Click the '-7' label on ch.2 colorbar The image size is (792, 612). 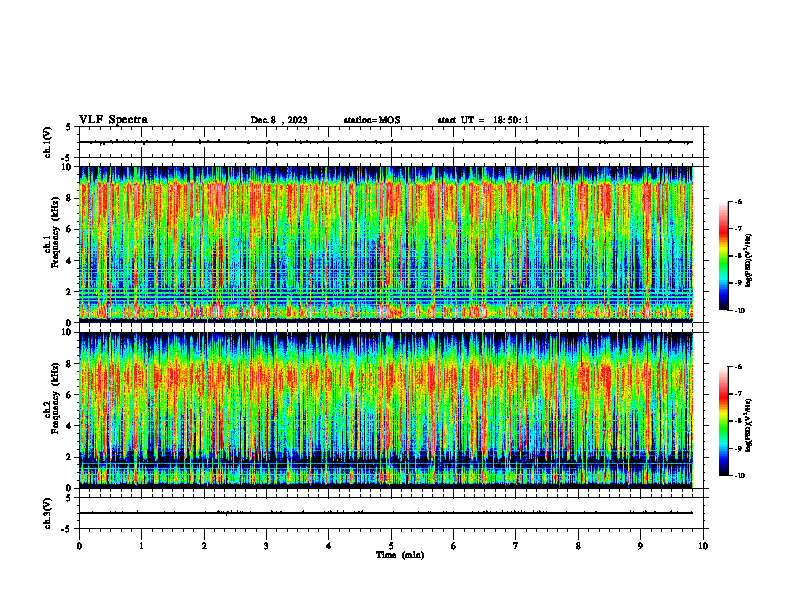(x=738, y=394)
